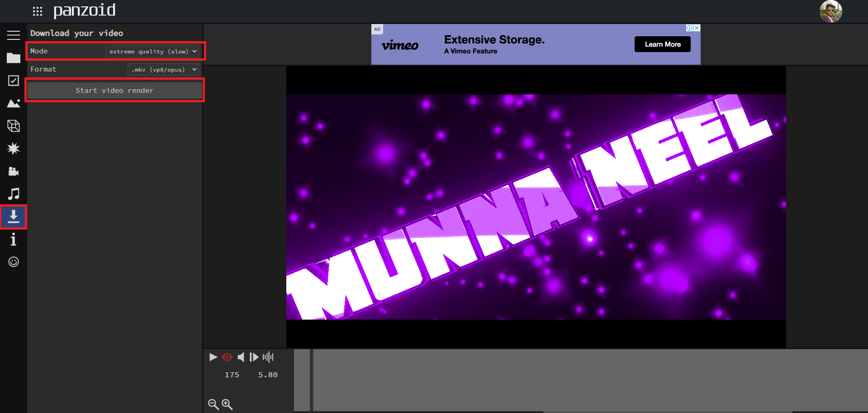Open the projects folder panel

click(14, 58)
